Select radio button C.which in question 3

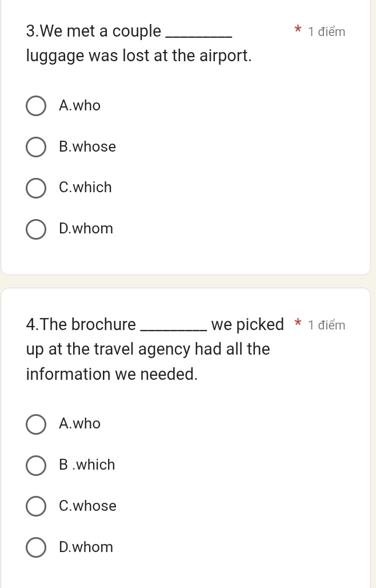click(x=36, y=188)
